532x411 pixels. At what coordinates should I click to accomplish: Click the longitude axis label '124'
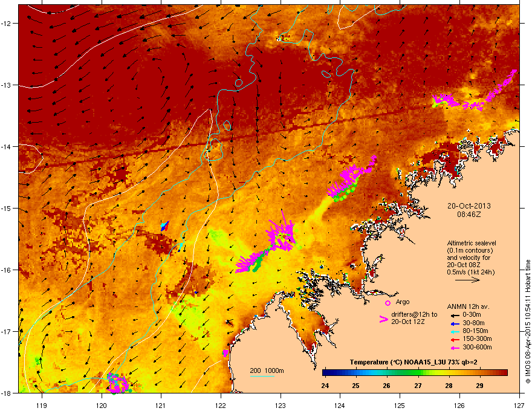click(340, 405)
